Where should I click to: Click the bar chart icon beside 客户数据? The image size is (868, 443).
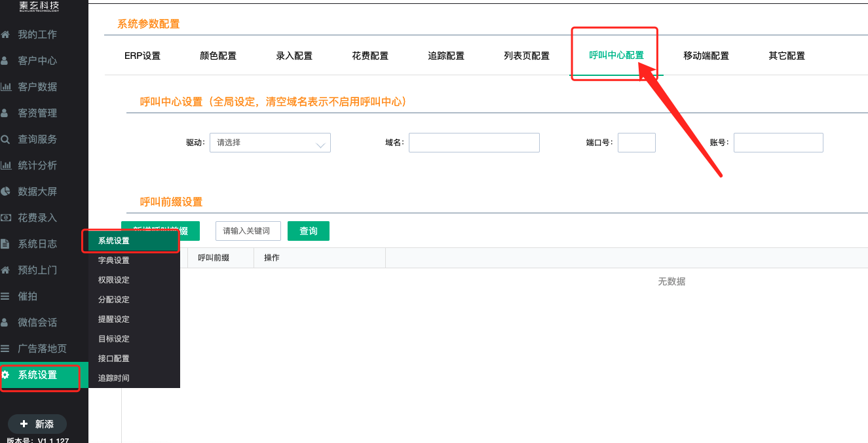(x=5, y=87)
